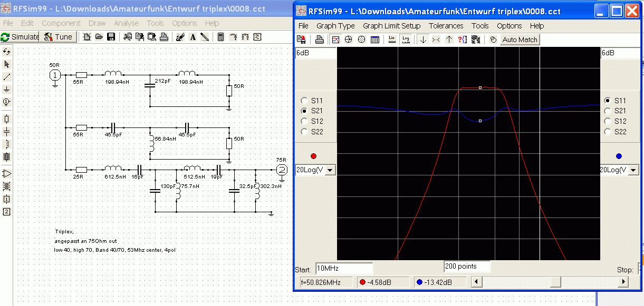Screen dimensions: 644x306
Task: Set linear frequency scale (Lin) icon
Action: [x=392, y=40]
